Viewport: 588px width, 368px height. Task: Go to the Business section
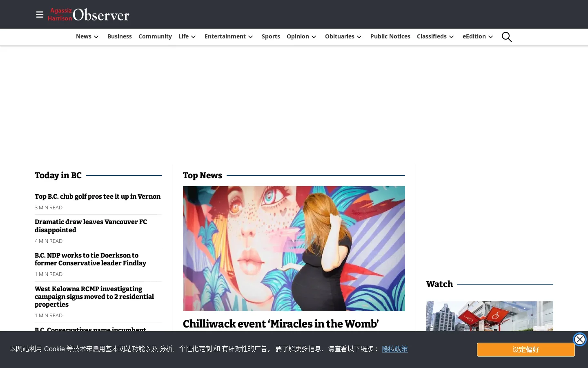click(x=120, y=36)
